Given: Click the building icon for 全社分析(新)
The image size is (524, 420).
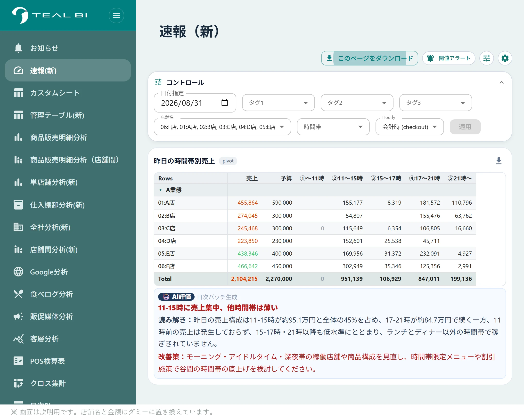Looking at the screenshot, I should pyautogui.click(x=18, y=227).
